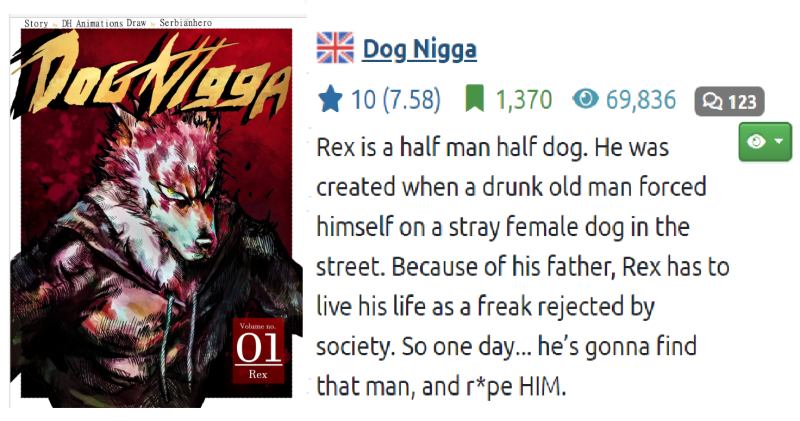Click the DH Animations story credit

(x=93, y=23)
